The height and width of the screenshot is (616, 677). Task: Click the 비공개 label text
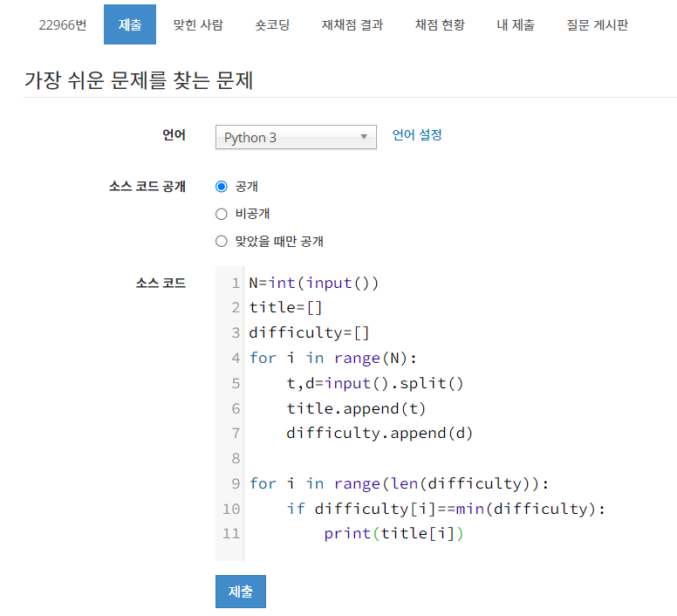pyautogui.click(x=253, y=214)
